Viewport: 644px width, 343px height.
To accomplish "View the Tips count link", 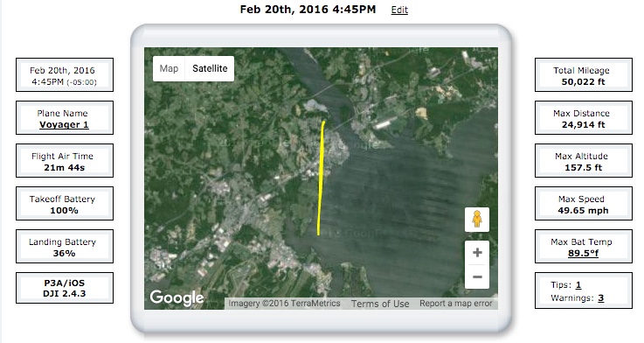I will click(578, 285).
